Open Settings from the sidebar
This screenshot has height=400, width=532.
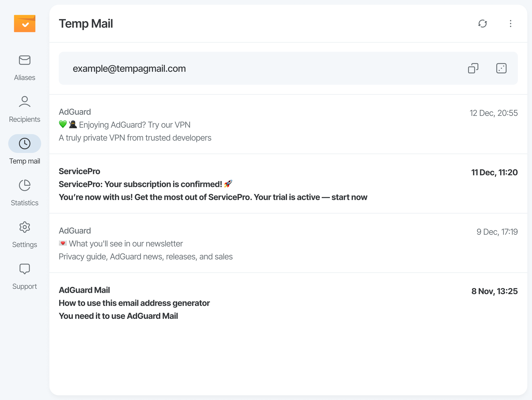[x=25, y=227]
